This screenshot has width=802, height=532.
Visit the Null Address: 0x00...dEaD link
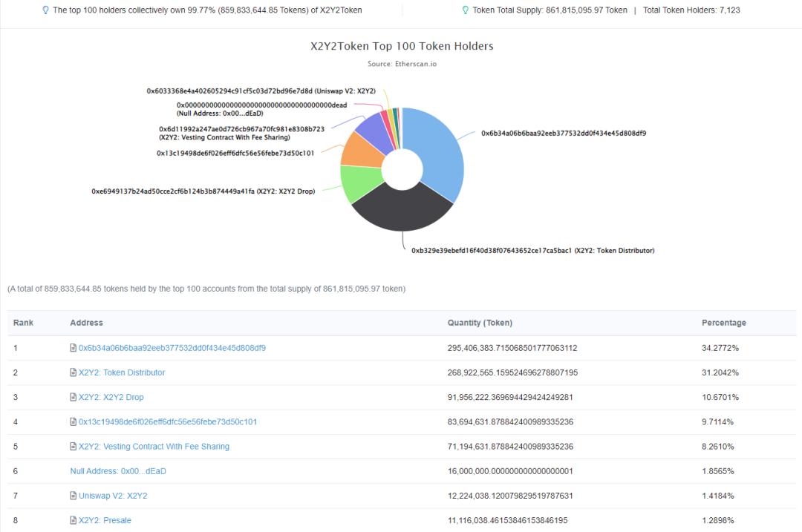point(118,471)
